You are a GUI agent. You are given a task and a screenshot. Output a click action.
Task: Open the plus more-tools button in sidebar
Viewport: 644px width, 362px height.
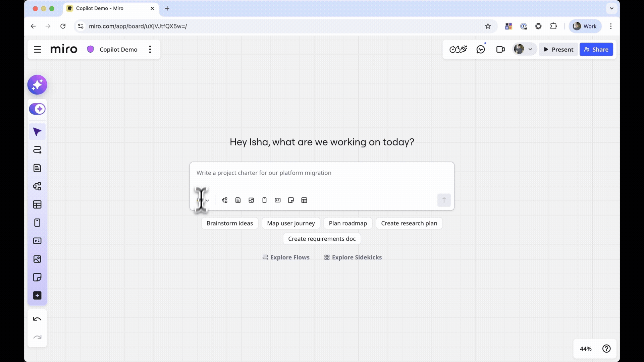[x=37, y=295]
